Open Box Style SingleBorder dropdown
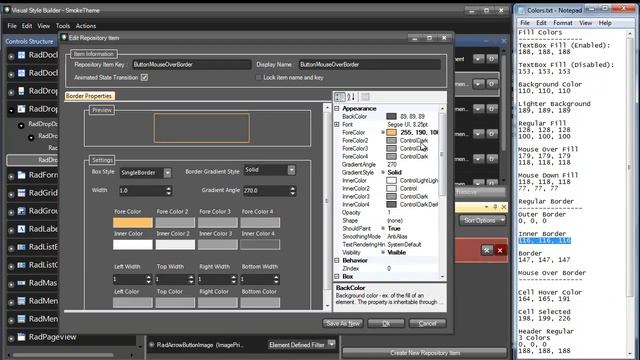Viewport: 640px width, 360px height. pos(167,173)
